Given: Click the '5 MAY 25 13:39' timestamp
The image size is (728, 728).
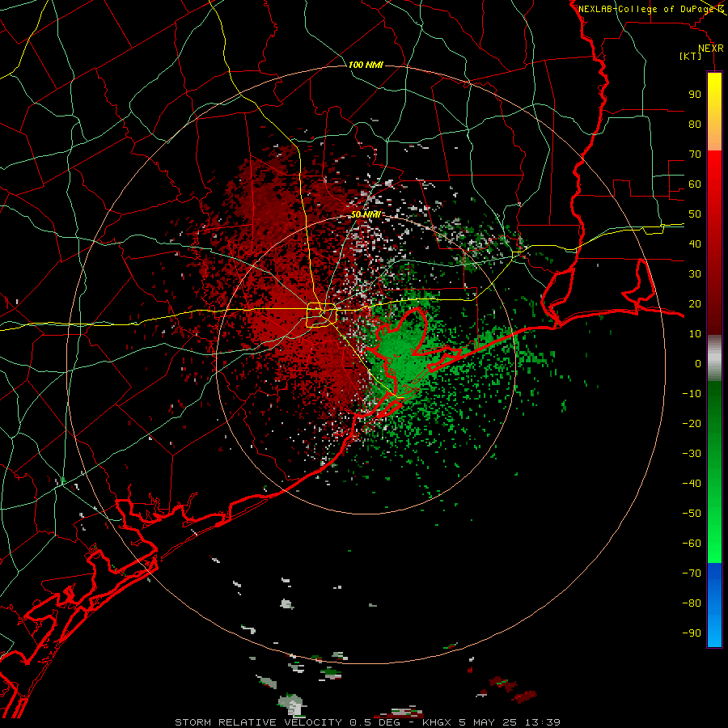Looking at the screenshot, I should coord(510,722).
